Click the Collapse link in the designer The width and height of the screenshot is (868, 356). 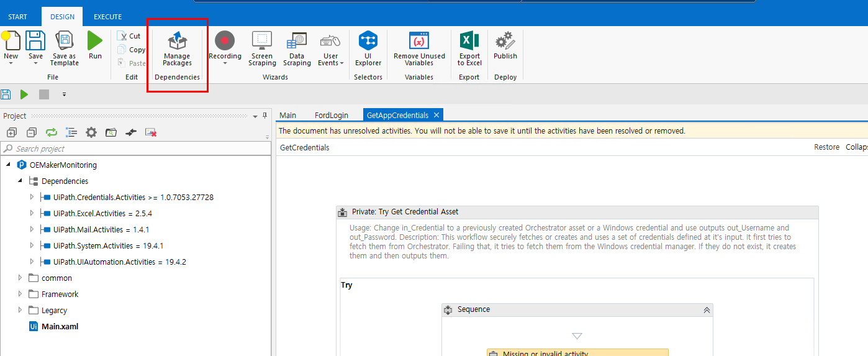click(x=857, y=147)
